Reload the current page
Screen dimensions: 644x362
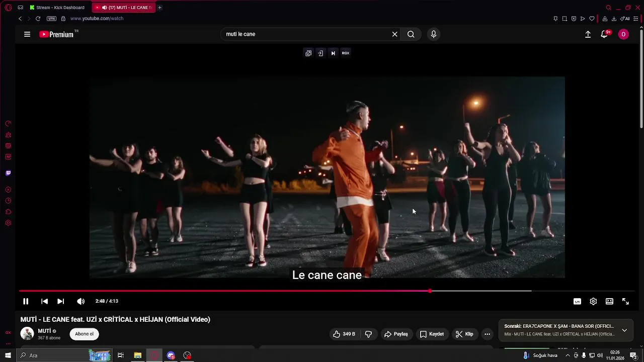coord(38,19)
